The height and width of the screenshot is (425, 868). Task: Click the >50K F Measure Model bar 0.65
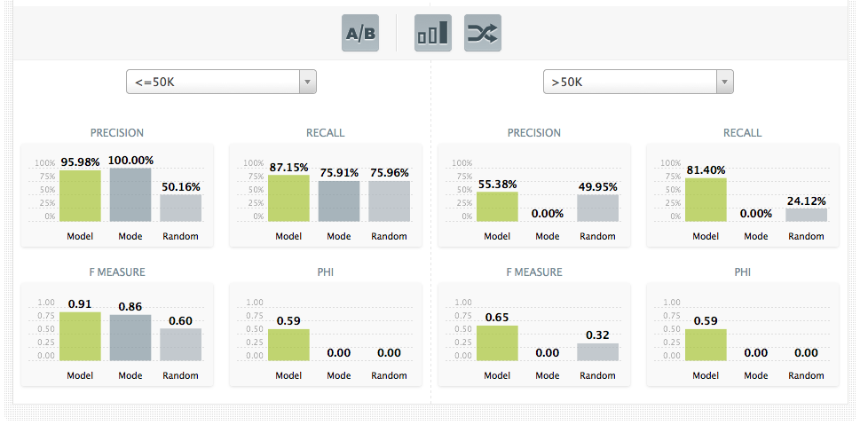pyautogui.click(x=497, y=343)
